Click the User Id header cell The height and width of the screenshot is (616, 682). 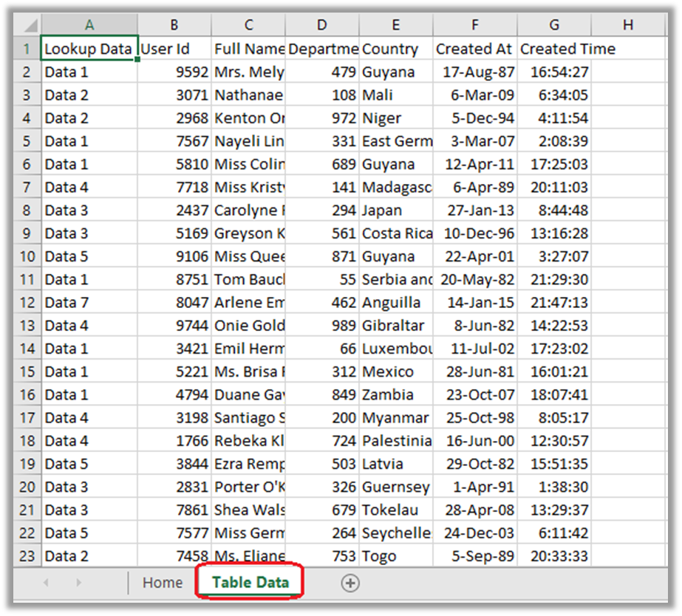point(174,49)
